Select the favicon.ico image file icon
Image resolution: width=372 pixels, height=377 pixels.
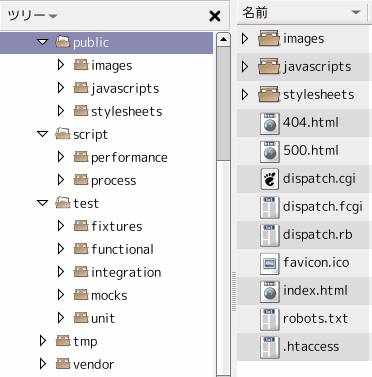269,264
